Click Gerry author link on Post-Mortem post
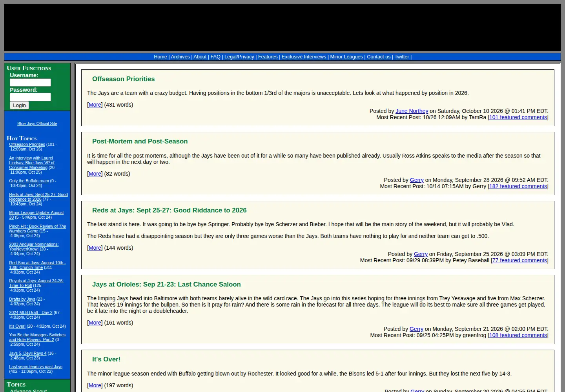Viewport: 565px width, 392px height. tap(417, 180)
